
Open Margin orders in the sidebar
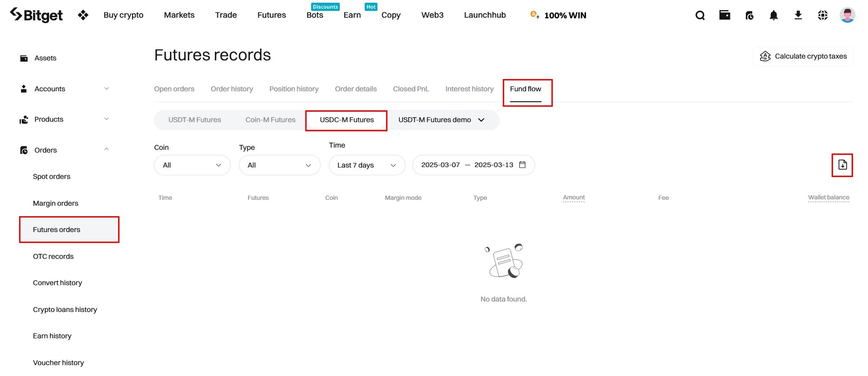[55, 203]
